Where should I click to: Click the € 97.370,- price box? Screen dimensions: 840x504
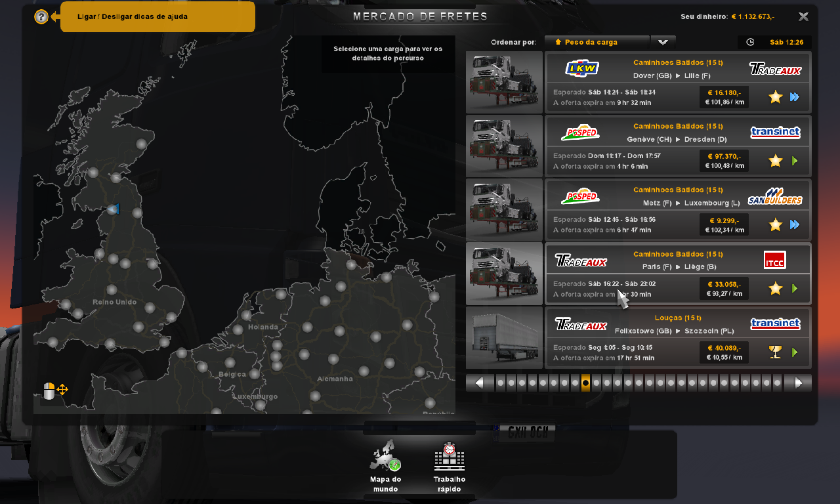tap(724, 161)
